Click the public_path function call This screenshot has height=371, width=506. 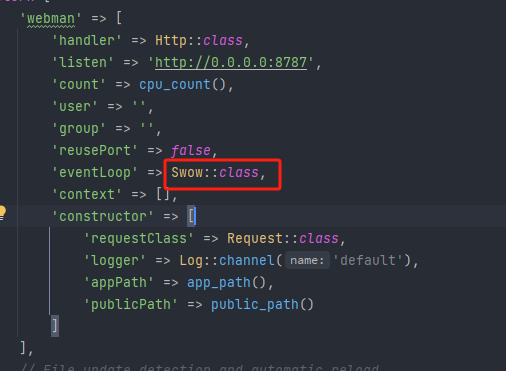click(255, 304)
